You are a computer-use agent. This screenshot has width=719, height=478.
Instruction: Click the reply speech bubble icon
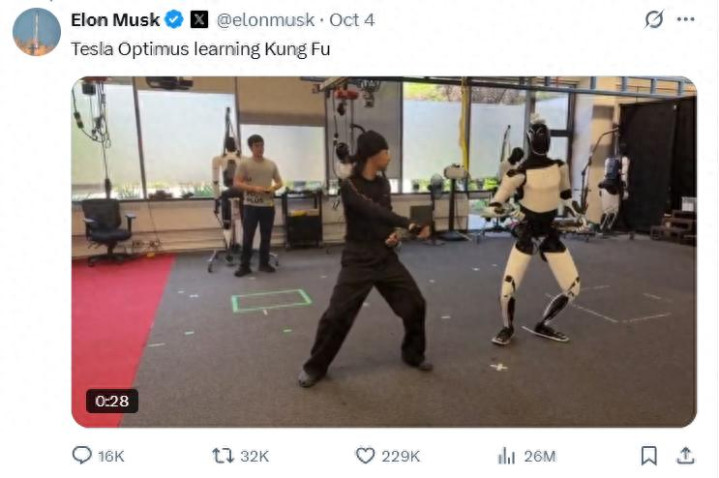(82, 456)
